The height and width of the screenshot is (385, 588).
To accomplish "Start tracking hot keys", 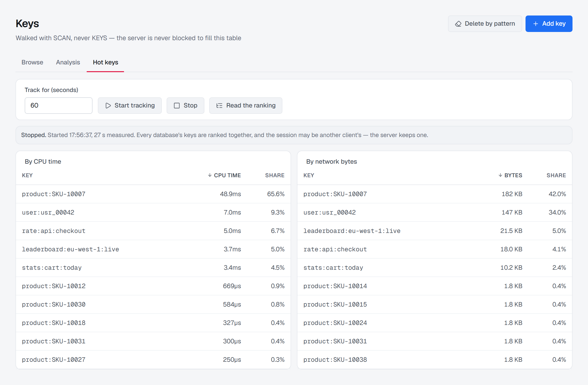I will (130, 105).
